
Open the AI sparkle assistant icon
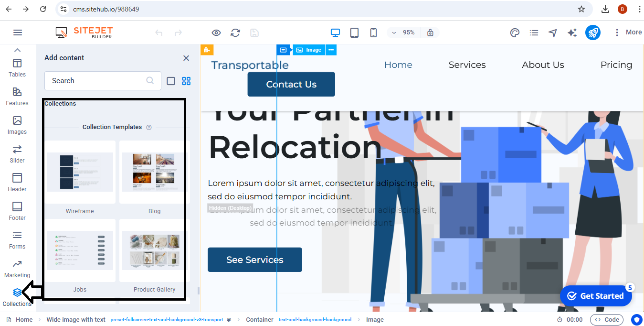click(x=572, y=33)
